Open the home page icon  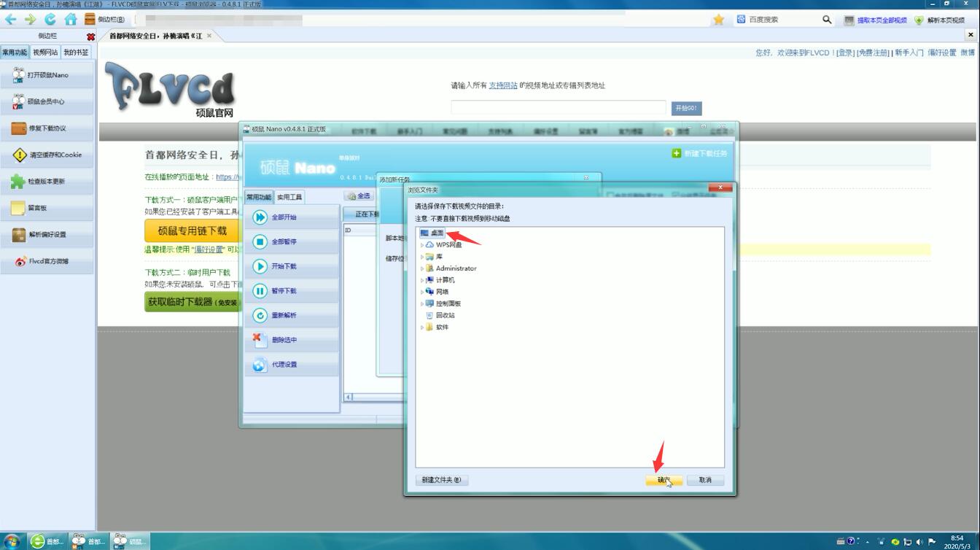(x=71, y=20)
